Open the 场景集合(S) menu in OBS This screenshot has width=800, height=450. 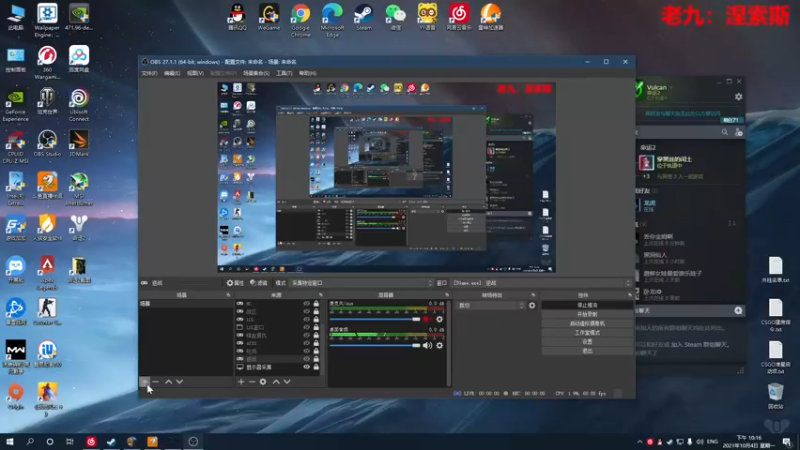click(x=256, y=73)
